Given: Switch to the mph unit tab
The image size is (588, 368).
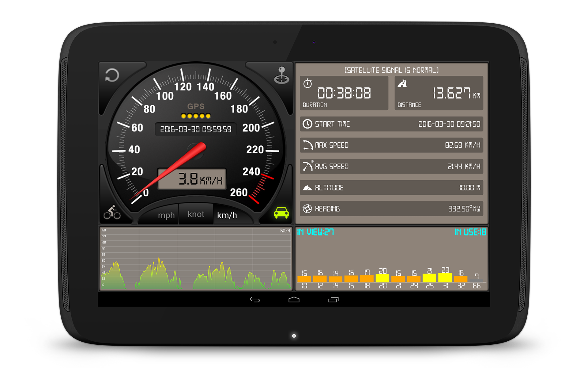Looking at the screenshot, I should tap(166, 215).
